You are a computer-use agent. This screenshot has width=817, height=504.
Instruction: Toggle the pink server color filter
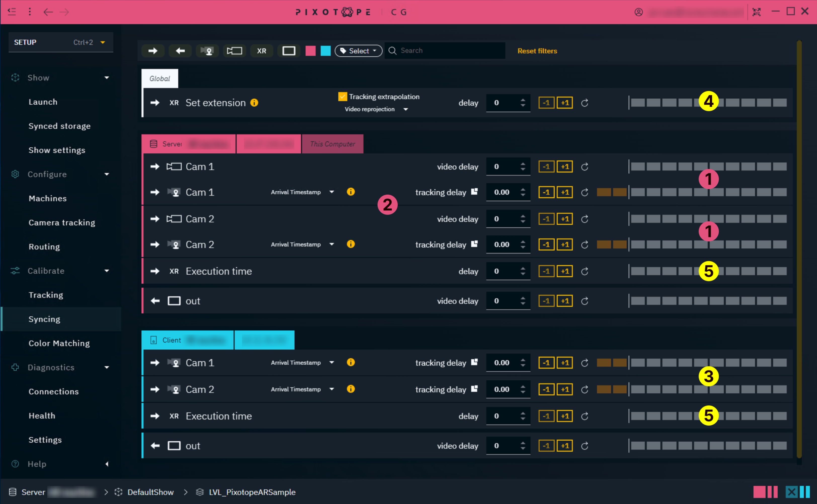tap(310, 51)
